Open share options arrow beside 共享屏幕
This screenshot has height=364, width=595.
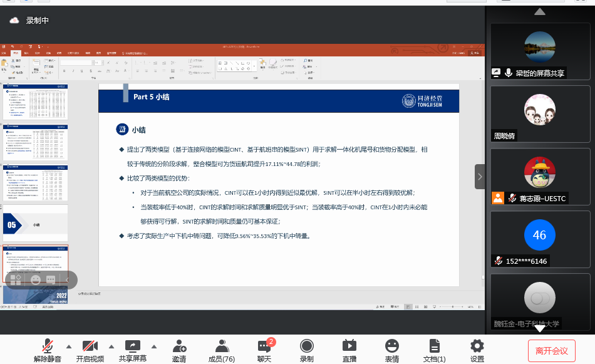click(x=153, y=346)
